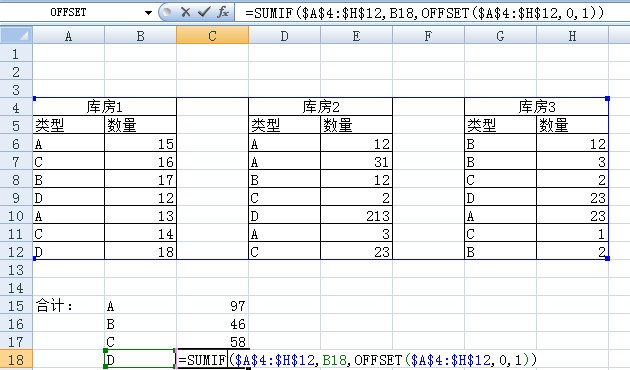Click the 数量 cell under 库房2
Image resolution: width=630 pixels, height=370 pixels.
tap(356, 125)
